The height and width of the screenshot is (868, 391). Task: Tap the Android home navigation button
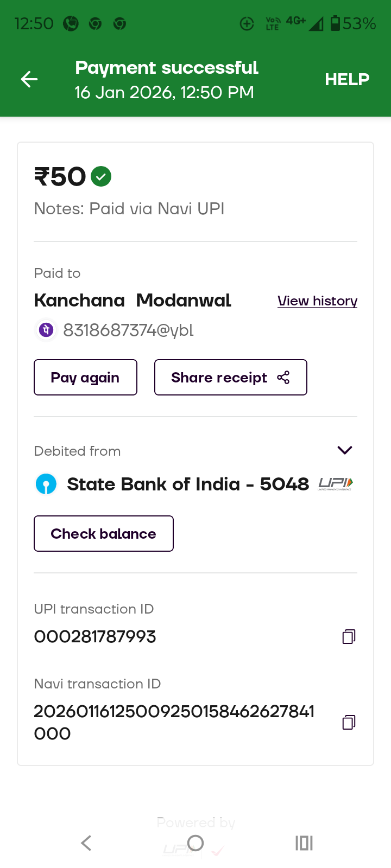[x=195, y=843]
